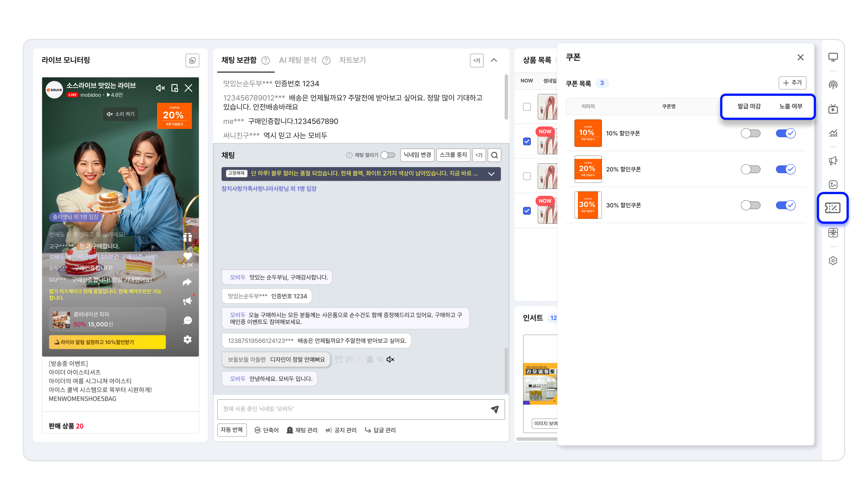This screenshot has width=868, height=499.
Task: Click the chat bubble icon on live video
Action: pos(187,321)
